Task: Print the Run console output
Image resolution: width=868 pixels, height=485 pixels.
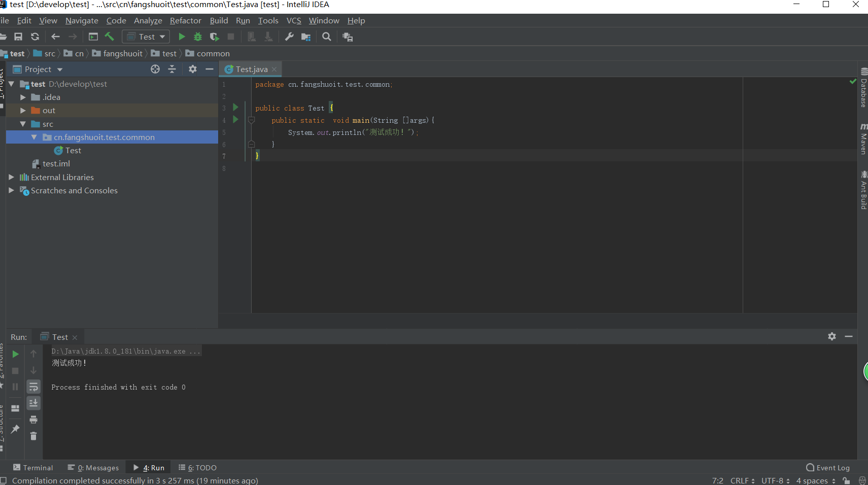Action: click(33, 420)
